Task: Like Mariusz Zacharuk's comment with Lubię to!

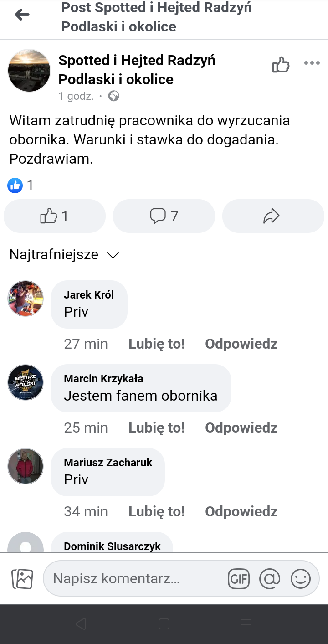Action: pyautogui.click(x=157, y=511)
